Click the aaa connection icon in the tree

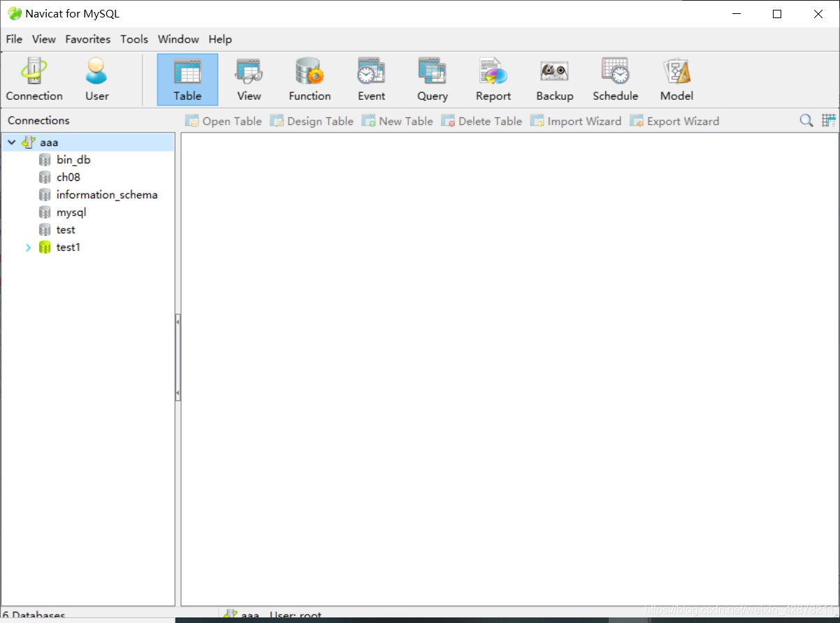pyautogui.click(x=29, y=142)
